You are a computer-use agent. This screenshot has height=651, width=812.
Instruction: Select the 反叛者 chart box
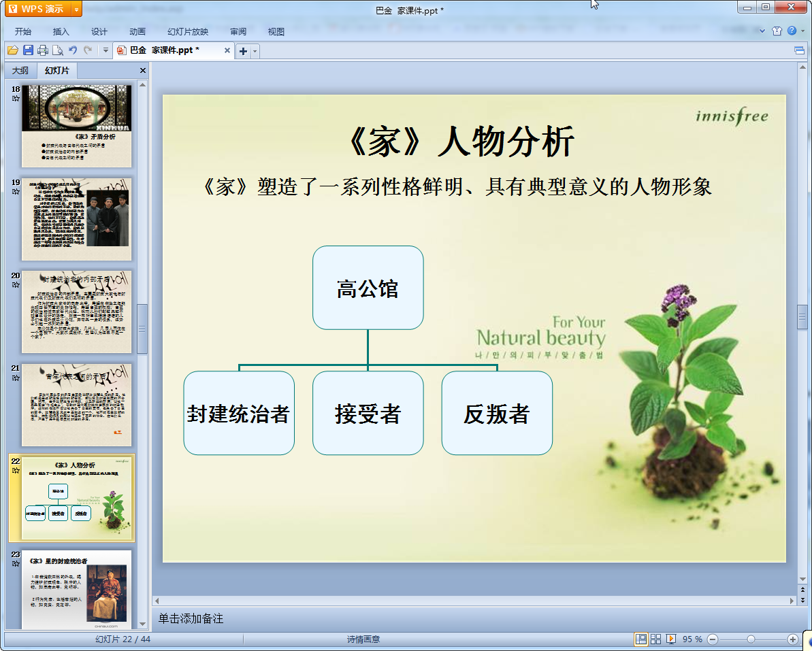tap(497, 413)
